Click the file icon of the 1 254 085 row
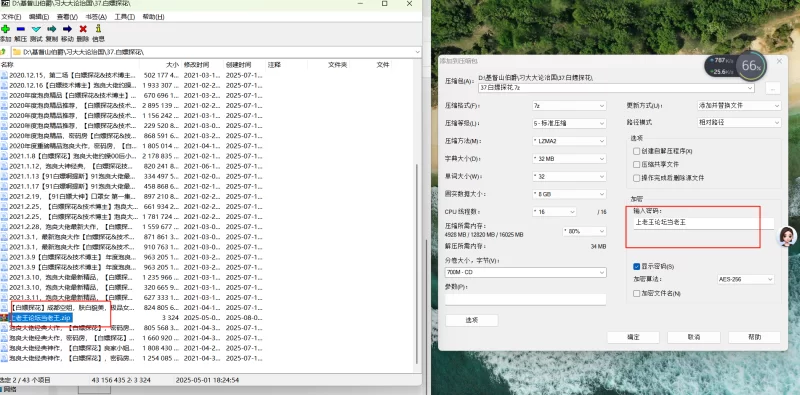 [5, 358]
